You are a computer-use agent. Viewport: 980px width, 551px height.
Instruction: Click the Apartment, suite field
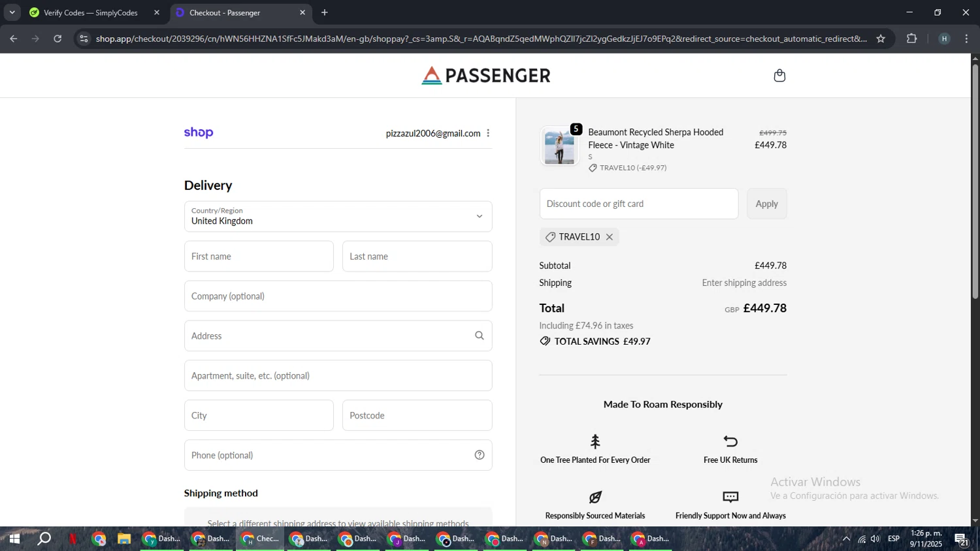[338, 375]
